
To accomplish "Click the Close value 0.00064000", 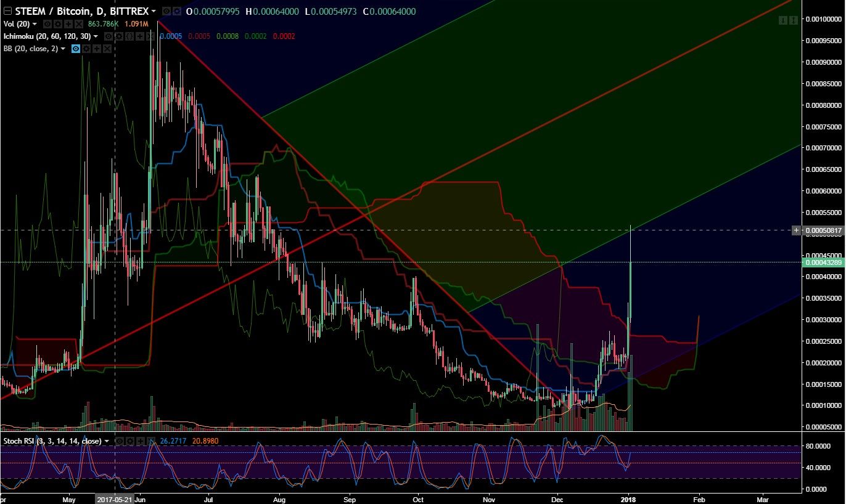I will coord(393,11).
